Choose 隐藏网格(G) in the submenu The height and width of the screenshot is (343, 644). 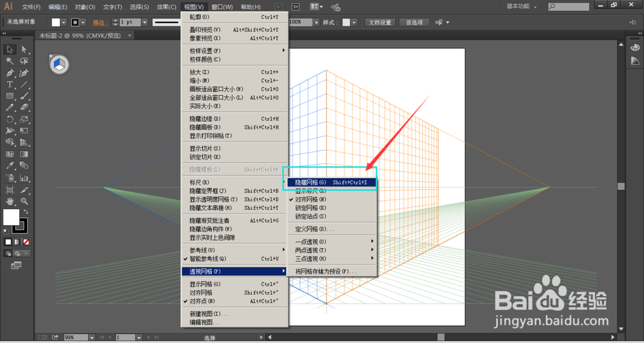(332, 183)
